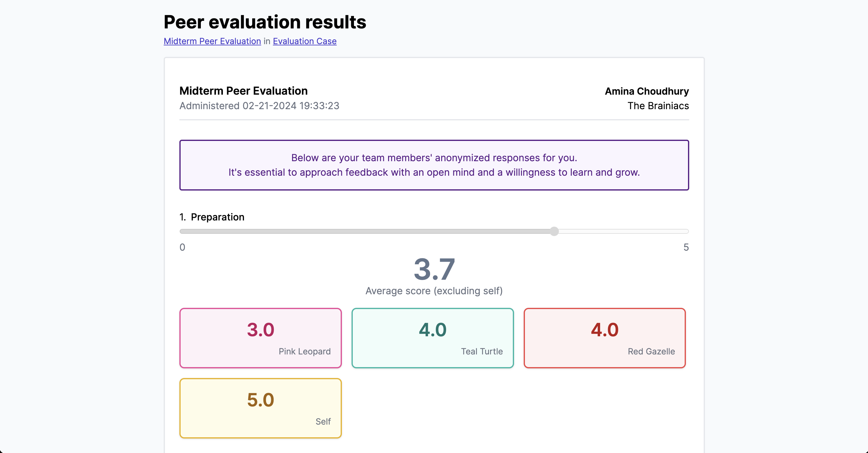
Task: Click the Pink Leopard score card
Action: pos(260,338)
